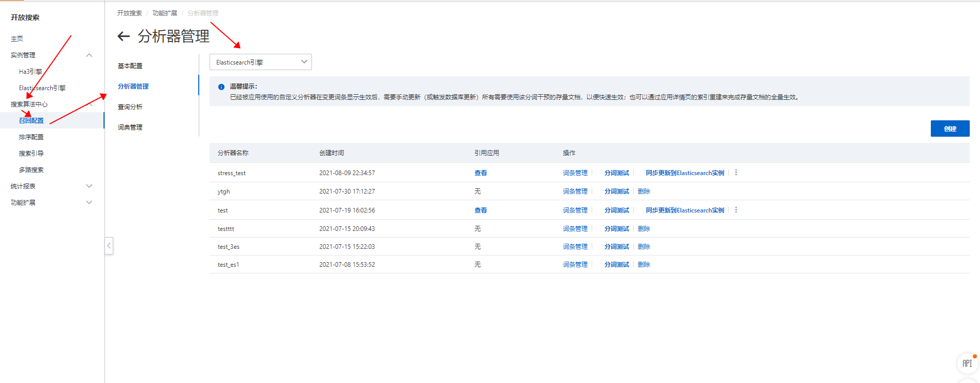
Task: Run 分词测试 for test_es1
Action: (x=617, y=265)
